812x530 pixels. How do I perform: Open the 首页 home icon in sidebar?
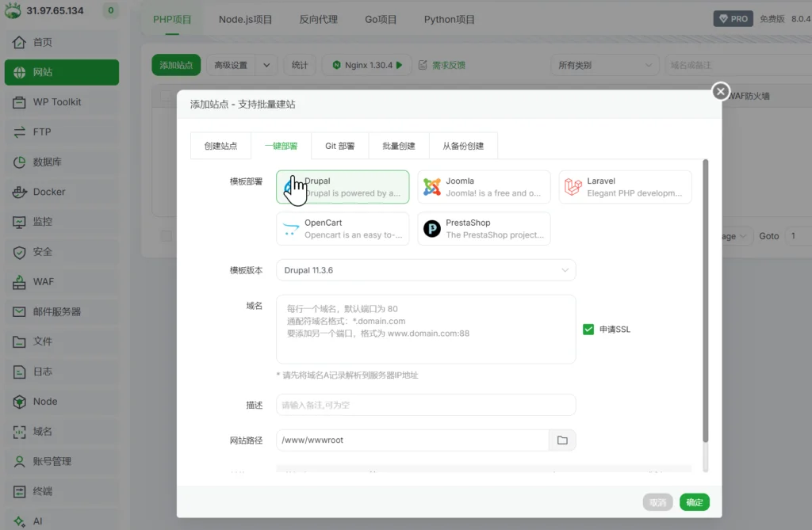click(19, 43)
